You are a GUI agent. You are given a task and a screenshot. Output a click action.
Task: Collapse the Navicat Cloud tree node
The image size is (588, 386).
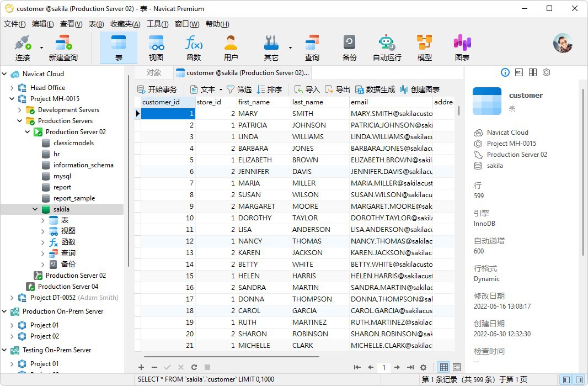pyautogui.click(x=4, y=74)
